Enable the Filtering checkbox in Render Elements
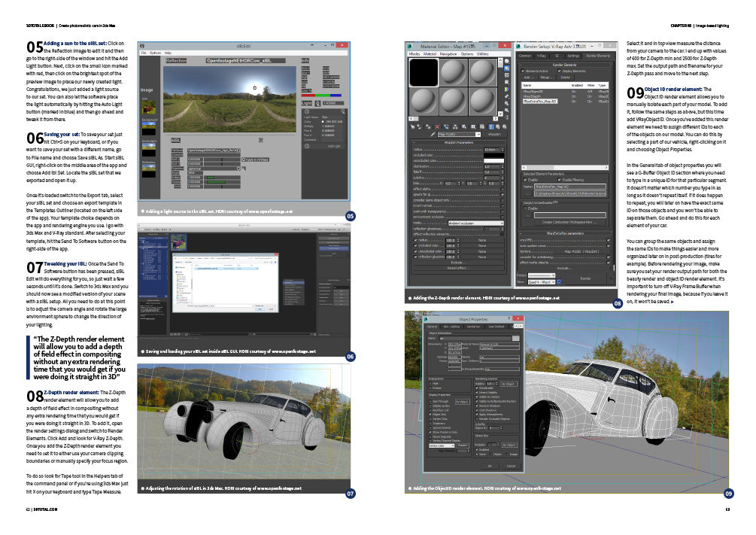The height and width of the screenshot is (535, 756). 561,179
